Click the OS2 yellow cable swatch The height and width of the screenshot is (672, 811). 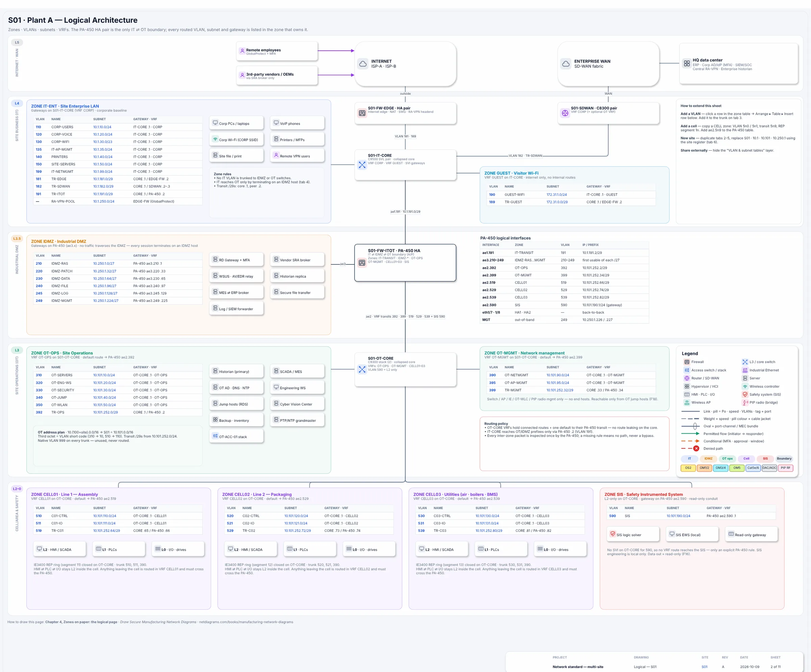688,468
